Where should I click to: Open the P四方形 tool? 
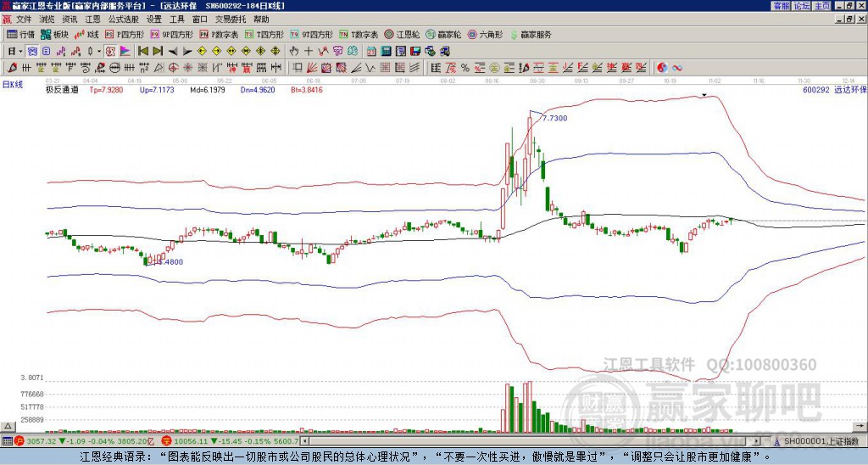tap(125, 34)
